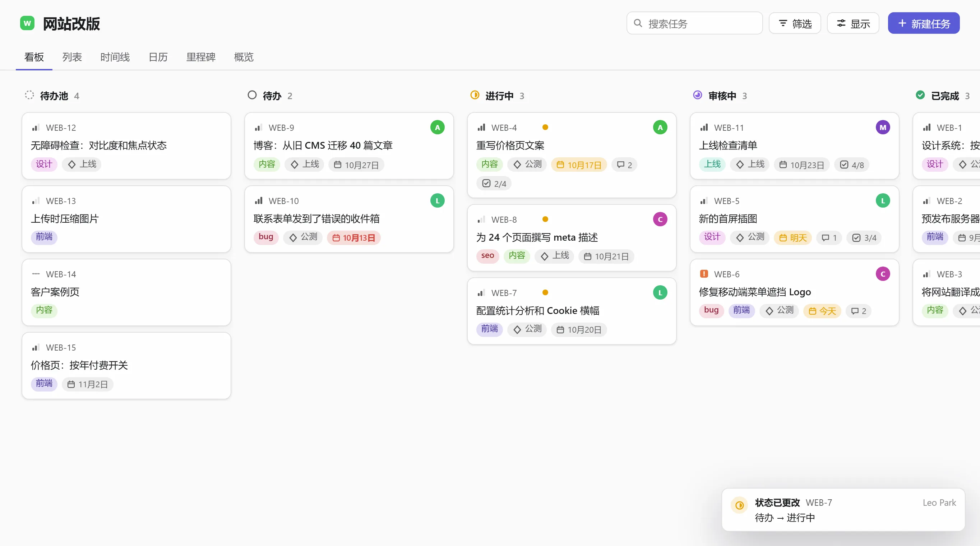
Task: Click avatar L on WEB-10 card
Action: (x=437, y=200)
